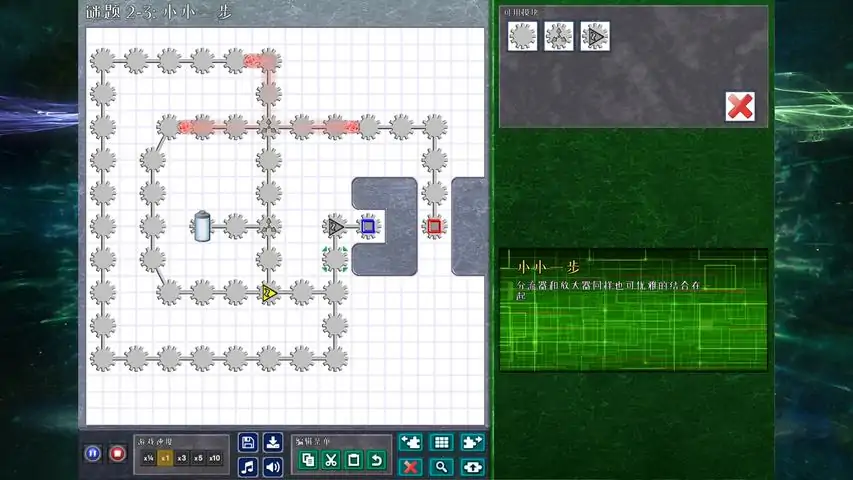The image size is (853, 480).
Task: Click the red X in modules panel
Action: point(740,106)
